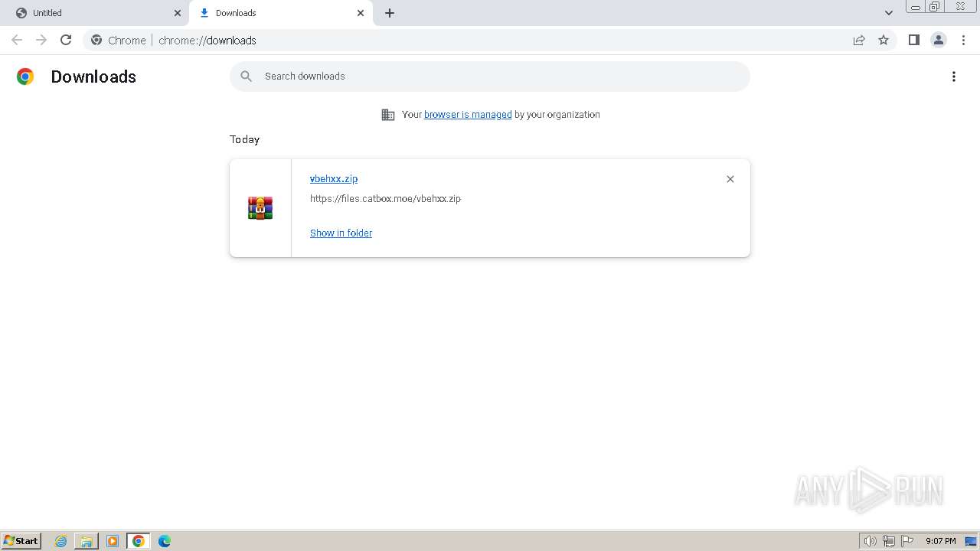Viewport: 980px width, 551px height.
Task: Restore down the Chrome window
Action: coord(935,7)
